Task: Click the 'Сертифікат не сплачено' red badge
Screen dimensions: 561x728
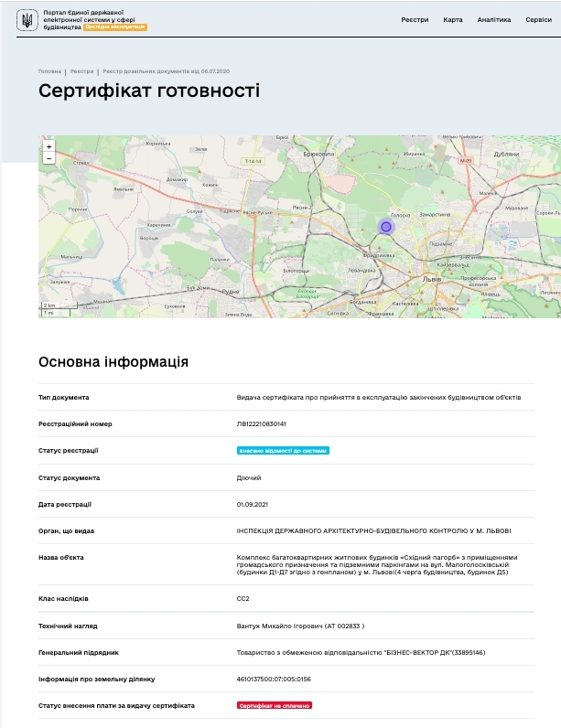Action: point(274,705)
